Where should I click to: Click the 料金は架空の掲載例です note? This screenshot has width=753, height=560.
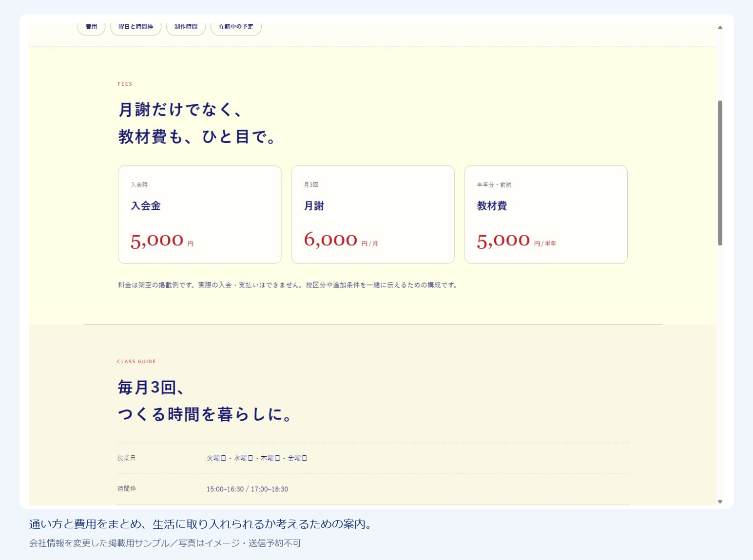tap(288, 285)
